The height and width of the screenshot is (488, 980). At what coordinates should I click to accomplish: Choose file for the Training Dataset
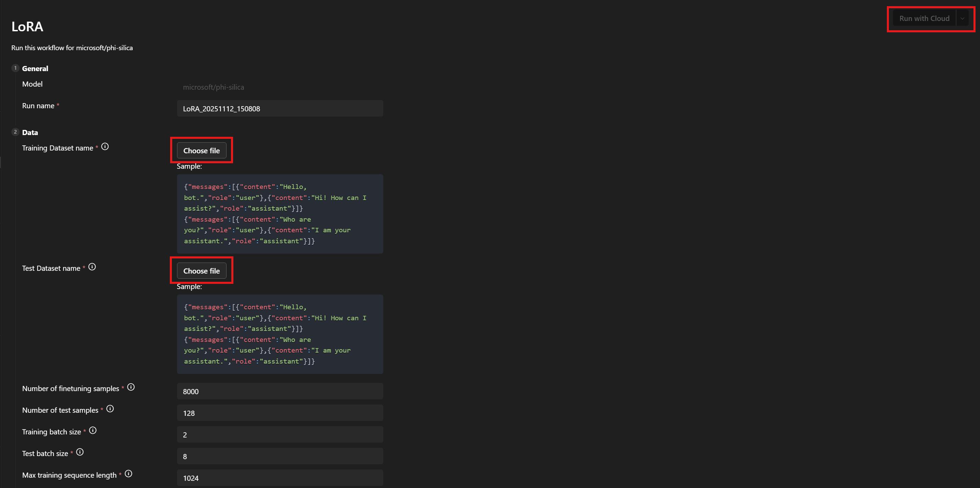(202, 150)
